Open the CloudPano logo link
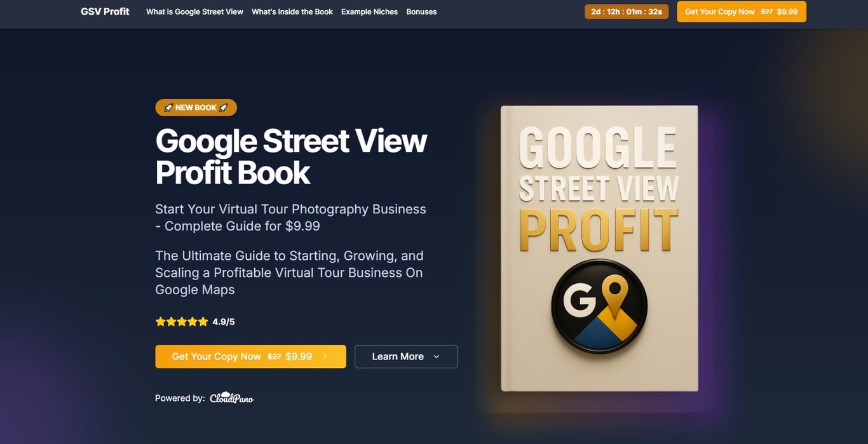This screenshot has height=444, width=868. [232, 398]
